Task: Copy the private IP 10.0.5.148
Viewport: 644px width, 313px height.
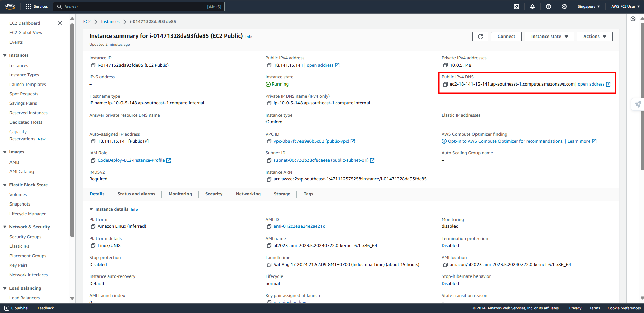Action: [445, 65]
